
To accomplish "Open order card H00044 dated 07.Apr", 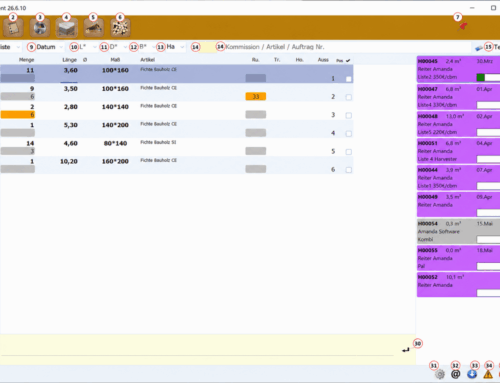I will pos(458,178).
